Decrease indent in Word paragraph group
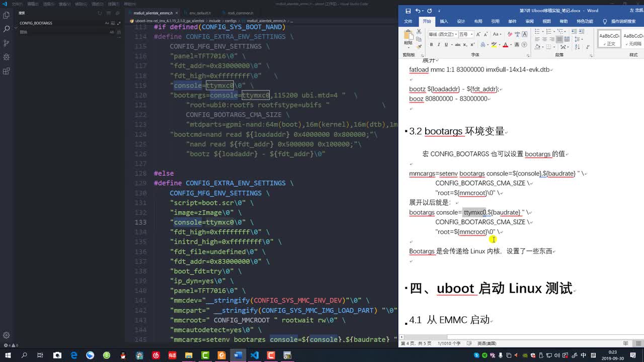Screen dimensions: 644x362 point(574,31)
